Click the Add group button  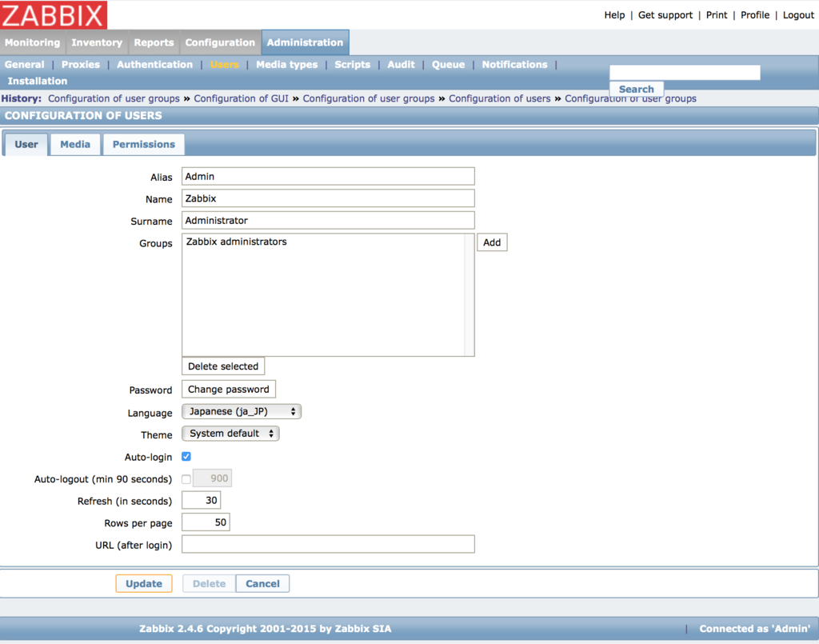pos(492,242)
